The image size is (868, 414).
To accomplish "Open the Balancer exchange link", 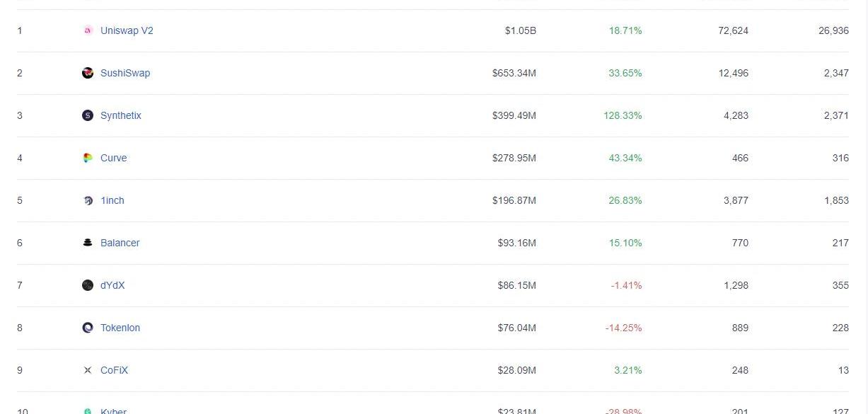I will click(120, 243).
